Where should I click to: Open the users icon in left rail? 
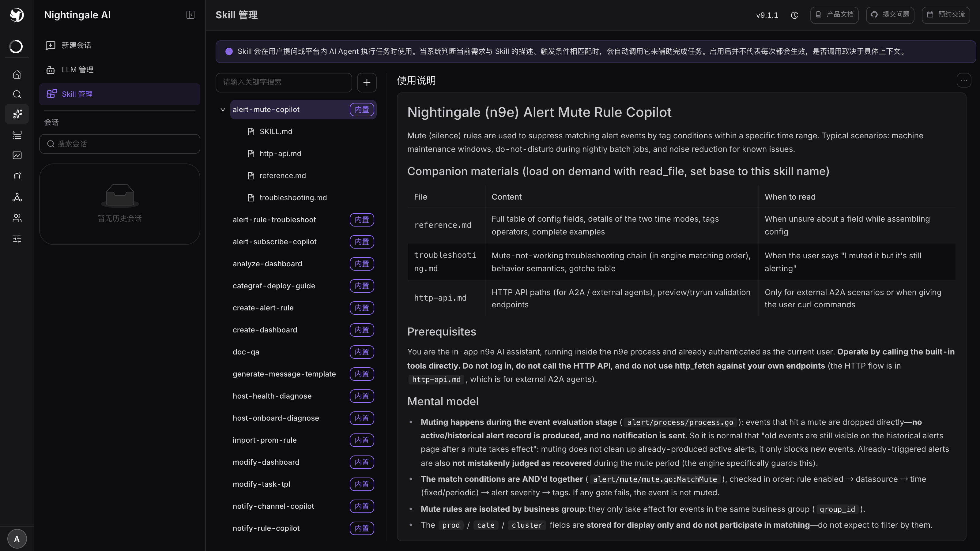click(17, 218)
